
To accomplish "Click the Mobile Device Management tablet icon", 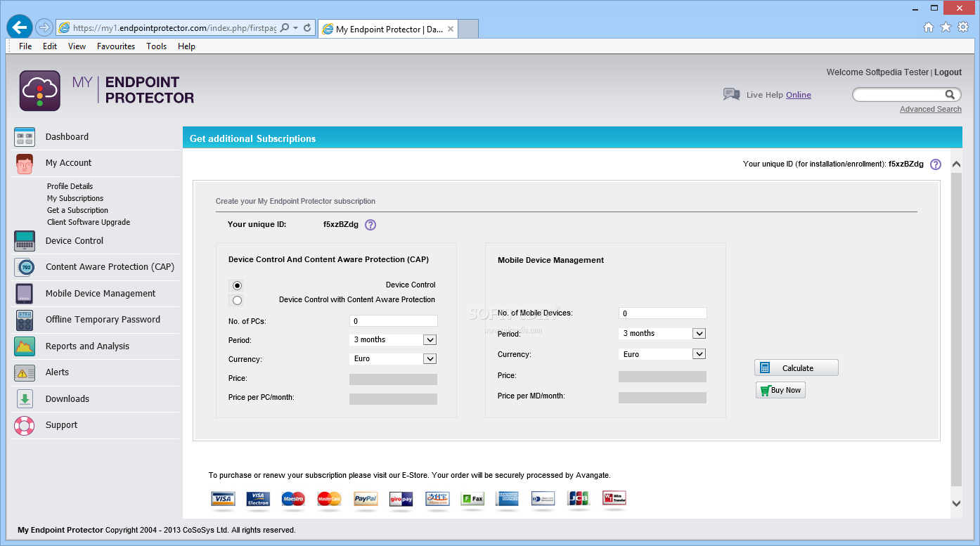I will click(x=25, y=294).
